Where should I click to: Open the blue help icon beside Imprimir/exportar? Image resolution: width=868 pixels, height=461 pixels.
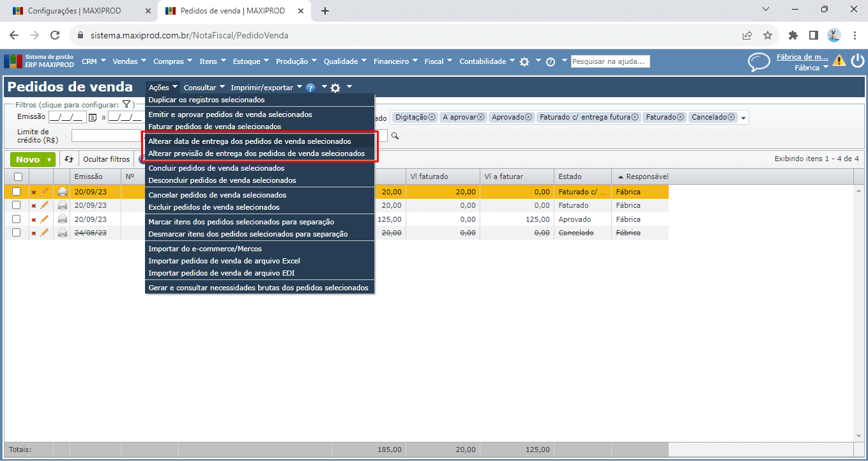pyautogui.click(x=310, y=88)
